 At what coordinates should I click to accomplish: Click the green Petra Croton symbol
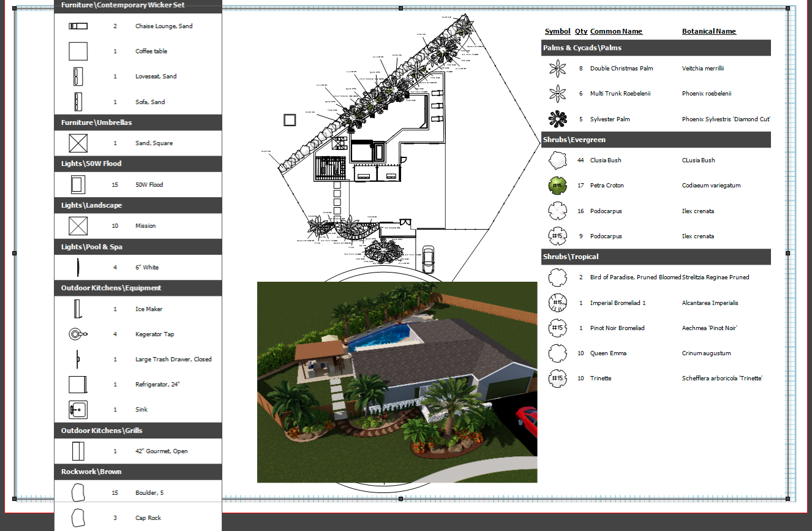tap(557, 185)
